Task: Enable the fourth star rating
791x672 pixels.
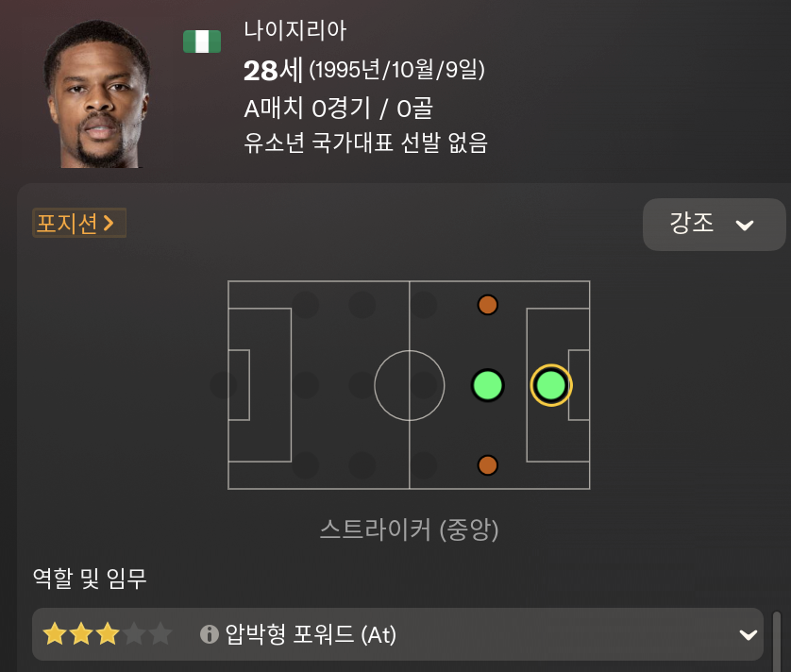Action: click(x=135, y=635)
